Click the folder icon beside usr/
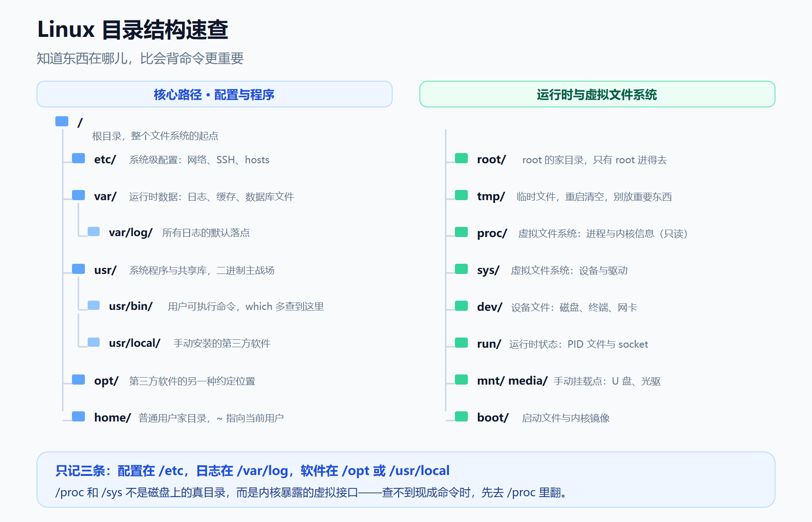Screen dimensions: 812x522 (x=78, y=269)
